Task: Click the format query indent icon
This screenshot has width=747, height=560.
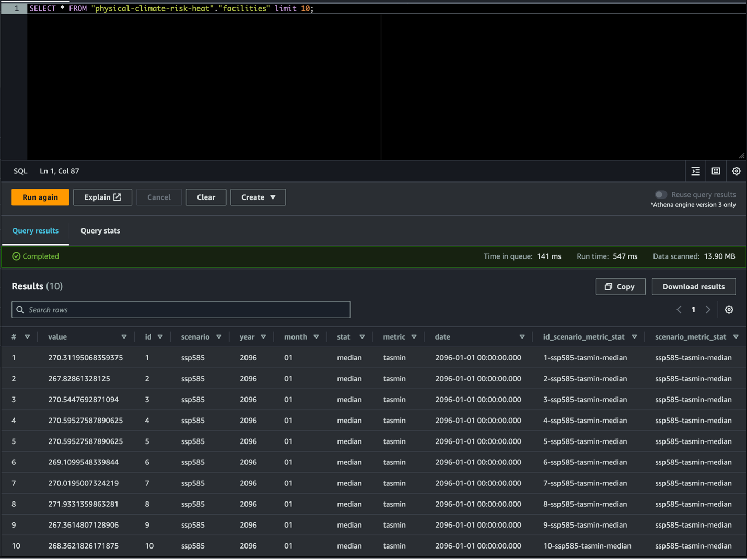Action: 695,171
